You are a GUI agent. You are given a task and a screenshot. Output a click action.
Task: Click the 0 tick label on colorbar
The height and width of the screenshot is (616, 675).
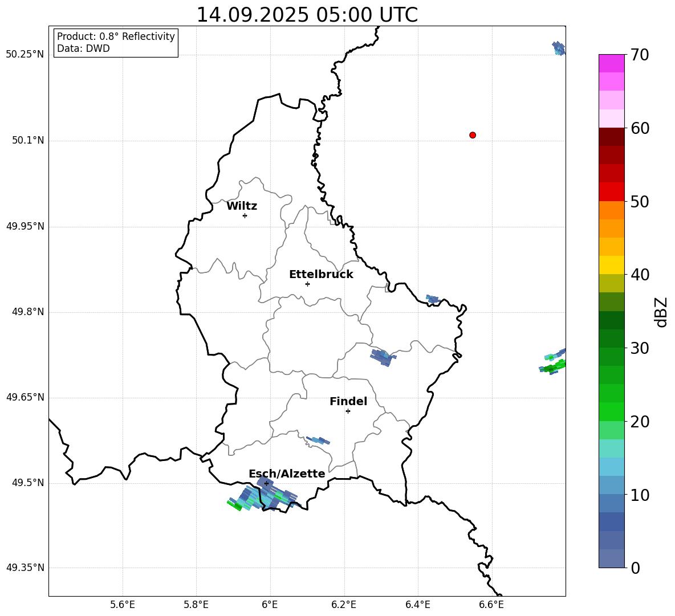pyautogui.click(x=635, y=568)
